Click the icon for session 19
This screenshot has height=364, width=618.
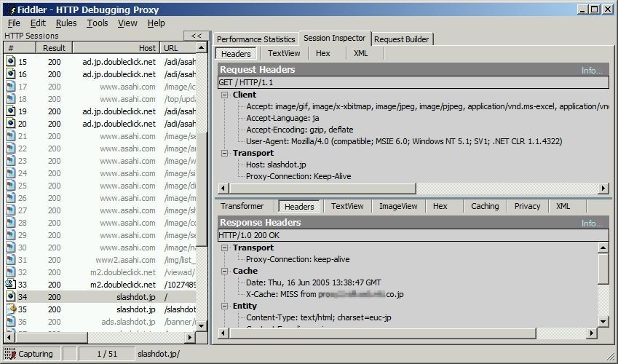[11, 111]
